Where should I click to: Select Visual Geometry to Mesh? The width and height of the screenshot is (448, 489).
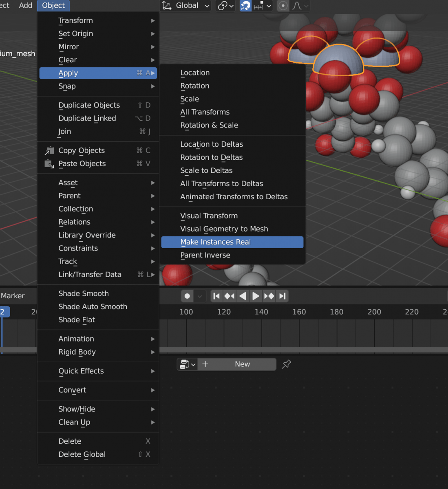click(232, 229)
